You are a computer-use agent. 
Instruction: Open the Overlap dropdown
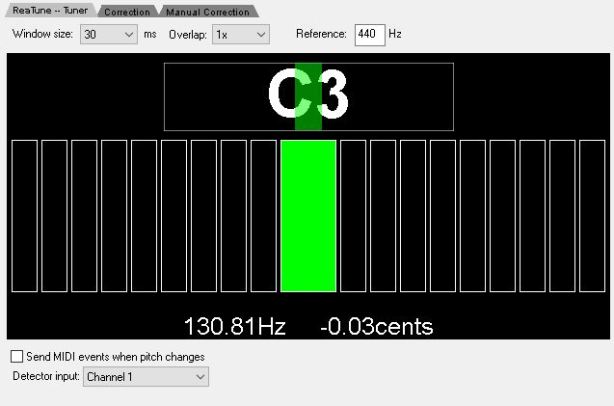240,34
